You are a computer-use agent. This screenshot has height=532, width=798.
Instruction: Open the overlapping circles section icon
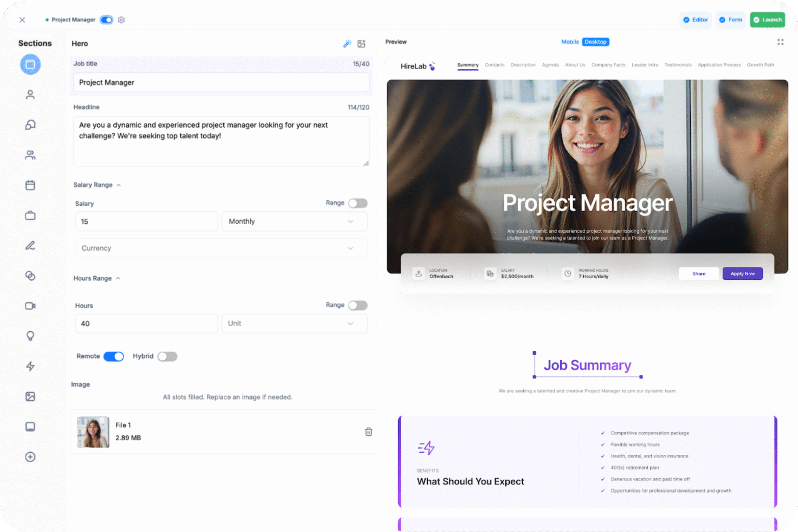30,276
